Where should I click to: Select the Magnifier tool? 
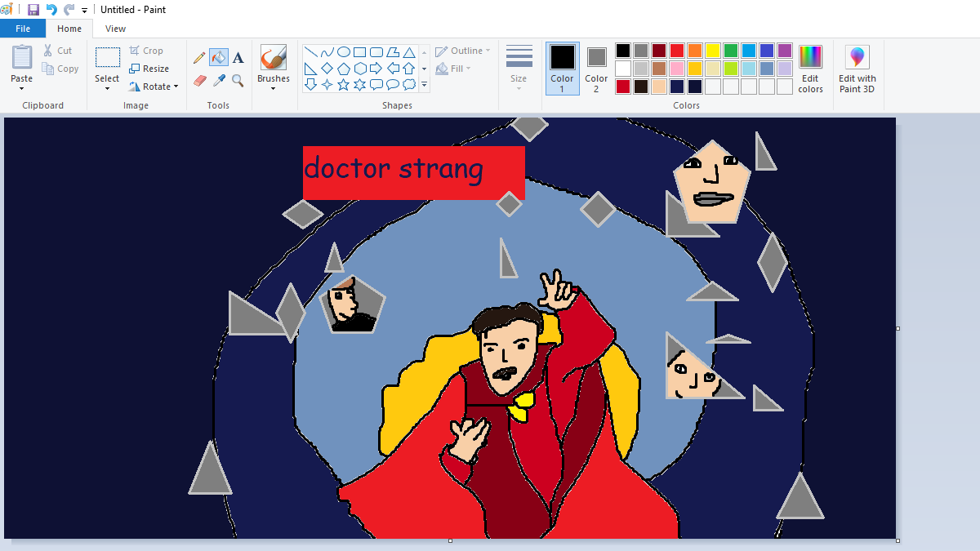[238, 80]
